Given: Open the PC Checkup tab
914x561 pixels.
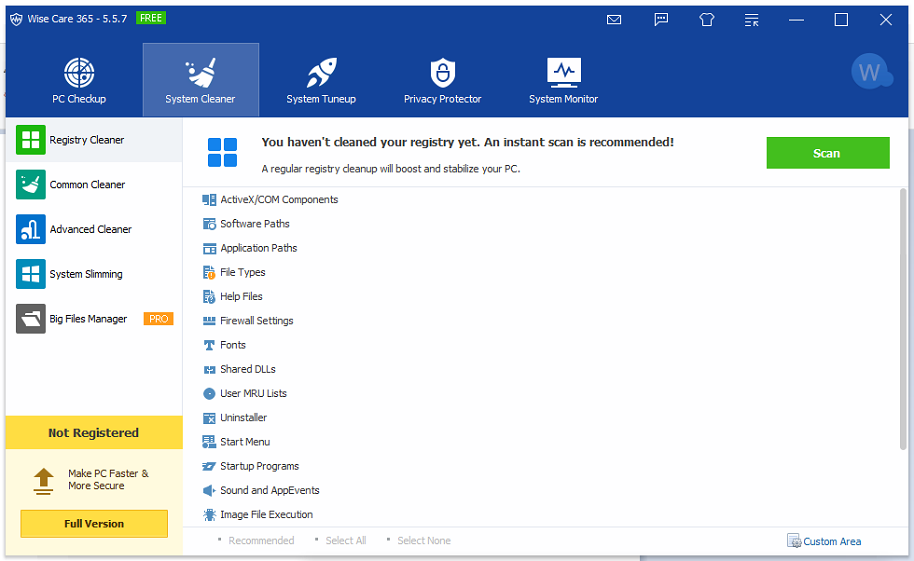Looking at the screenshot, I should click(79, 80).
